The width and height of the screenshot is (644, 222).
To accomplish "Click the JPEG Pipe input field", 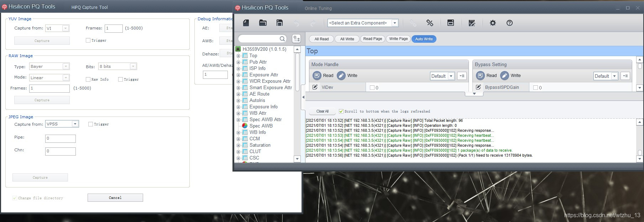I will pos(61,139).
